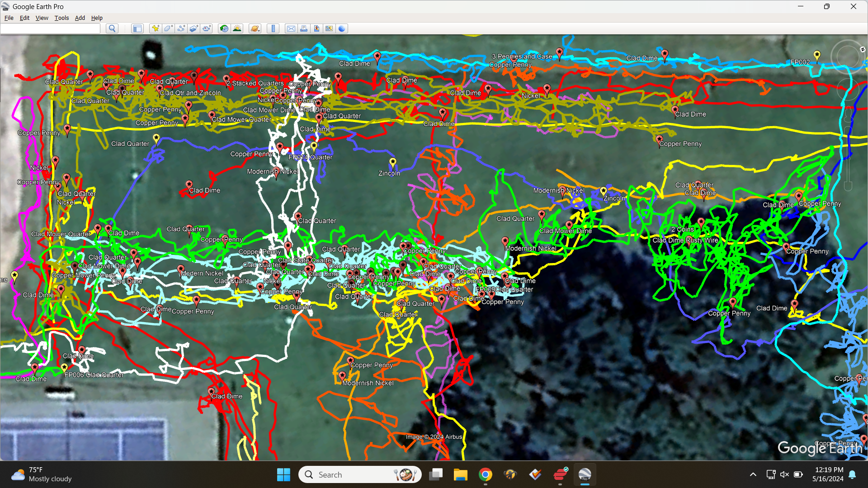The image size is (868, 488).
Task: Open Google Chrome from taskbar
Action: click(x=486, y=474)
